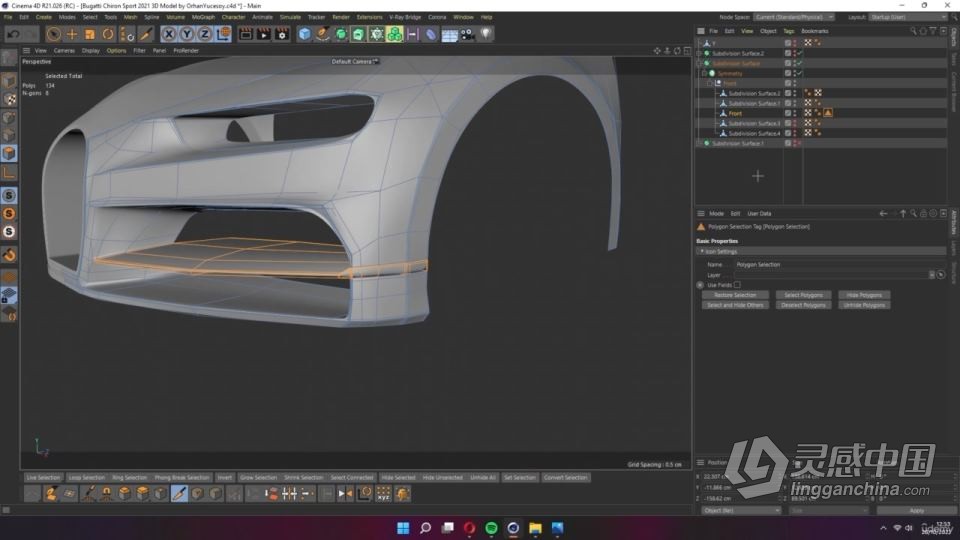Open the V-Ray Bridge menu
960x540 pixels.
click(405, 17)
